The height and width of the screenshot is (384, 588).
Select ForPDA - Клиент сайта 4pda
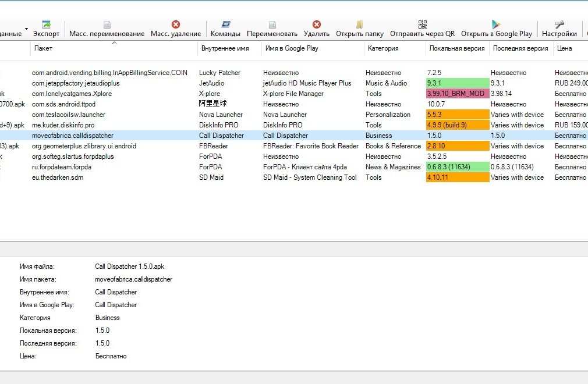pos(305,167)
